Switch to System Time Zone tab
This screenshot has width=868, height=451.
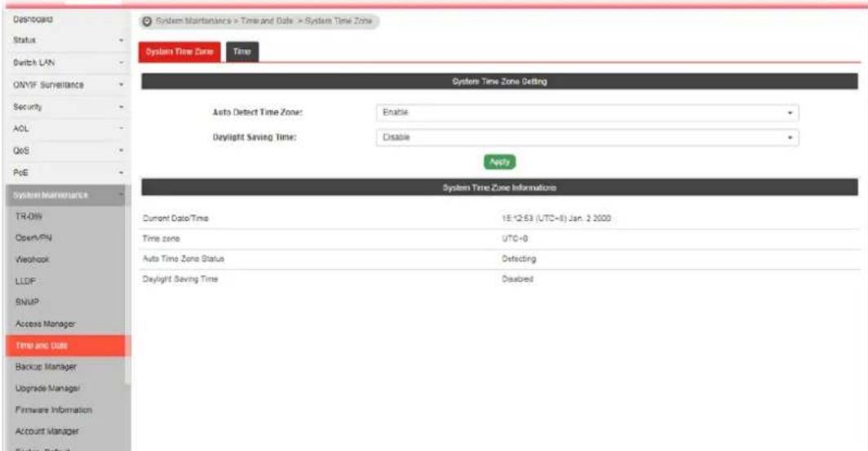tap(179, 51)
